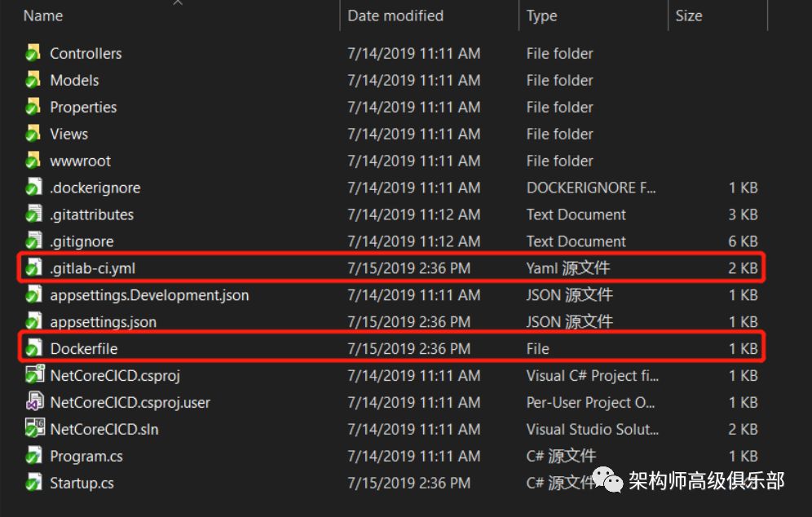Select the .dockerignore file
Image resolution: width=812 pixels, height=517 pixels.
coord(95,188)
